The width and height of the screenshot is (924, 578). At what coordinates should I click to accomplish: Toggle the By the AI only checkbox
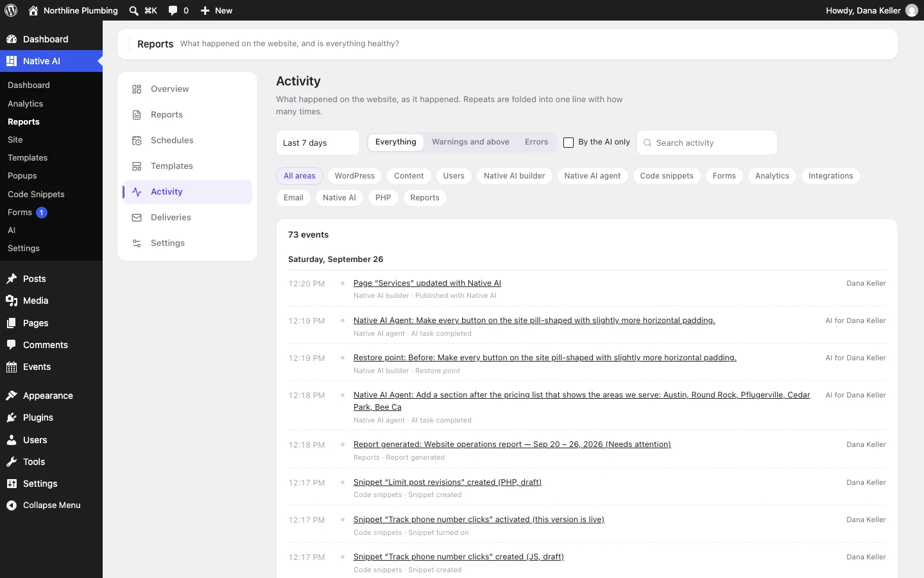click(569, 143)
